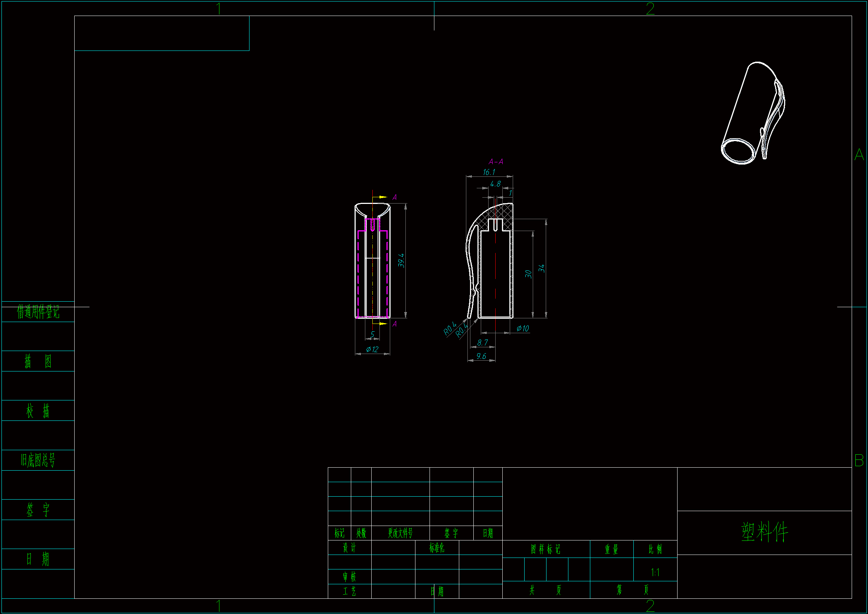Select the 4.8 dimension label
This screenshot has height=614, width=868.
pos(495,184)
